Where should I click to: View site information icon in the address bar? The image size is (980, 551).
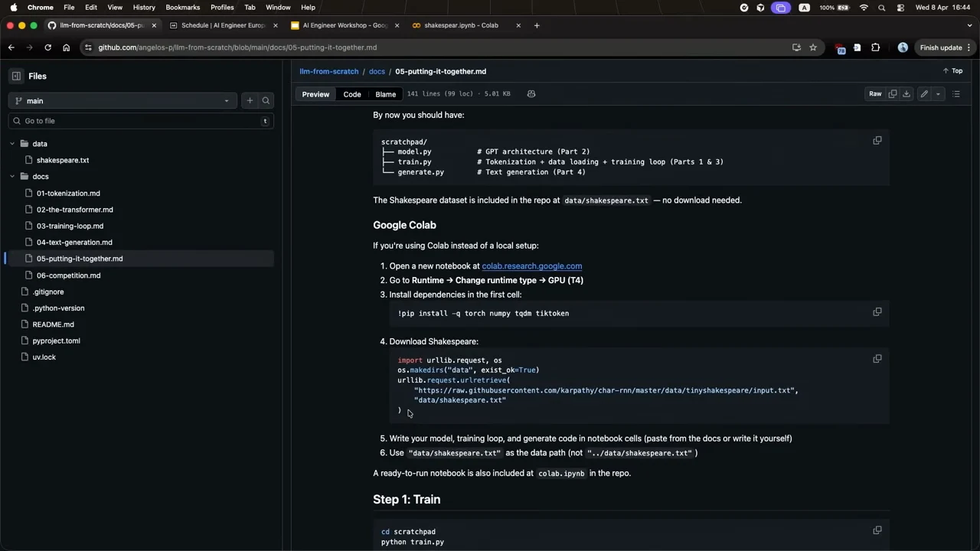(89, 47)
